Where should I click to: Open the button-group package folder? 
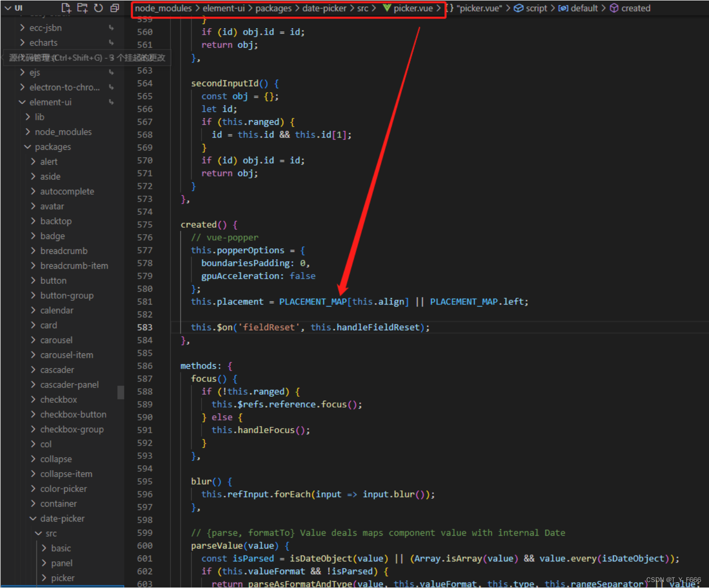click(67, 296)
